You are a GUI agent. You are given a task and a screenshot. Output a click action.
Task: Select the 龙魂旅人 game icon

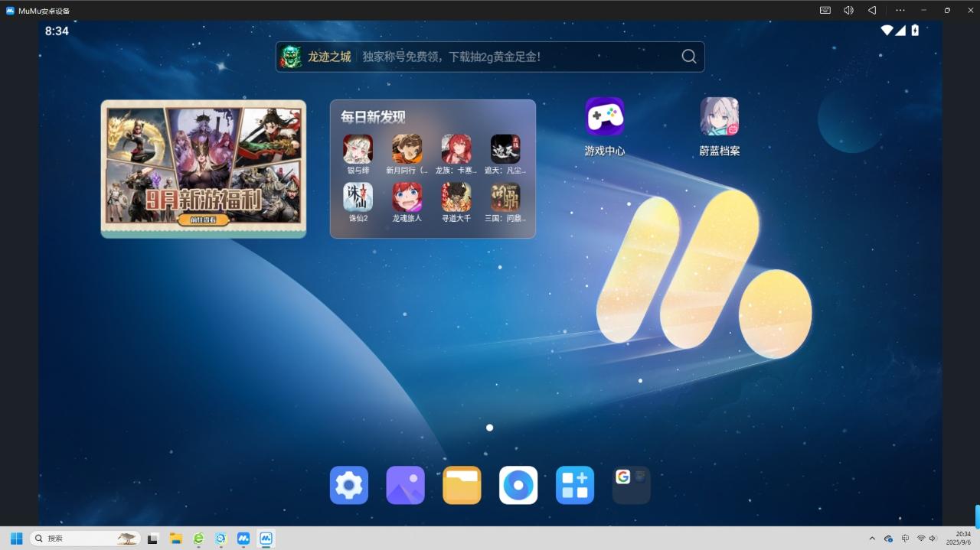tap(407, 197)
